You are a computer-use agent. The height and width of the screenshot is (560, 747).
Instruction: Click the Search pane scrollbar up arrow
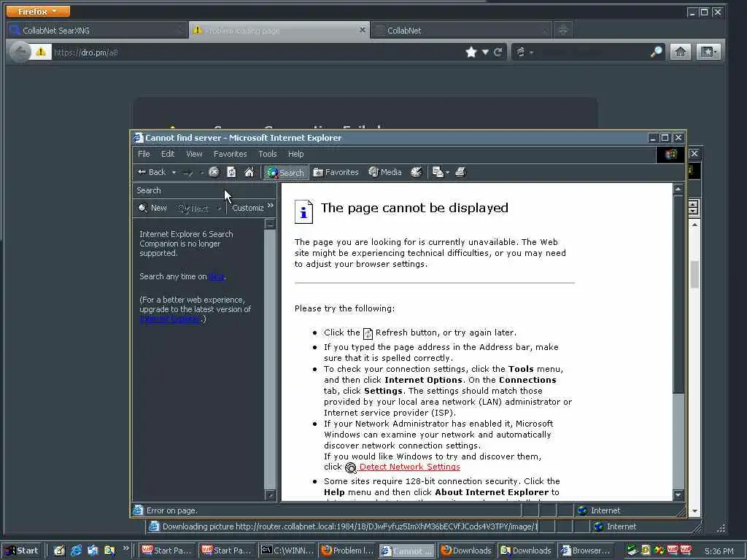(270, 224)
